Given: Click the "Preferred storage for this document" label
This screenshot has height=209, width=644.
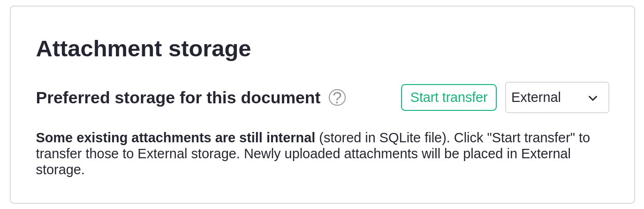Looking at the screenshot, I should click(x=178, y=98).
